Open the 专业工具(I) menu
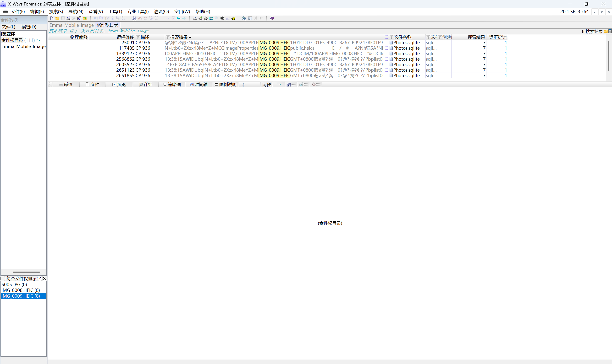 (x=138, y=11)
